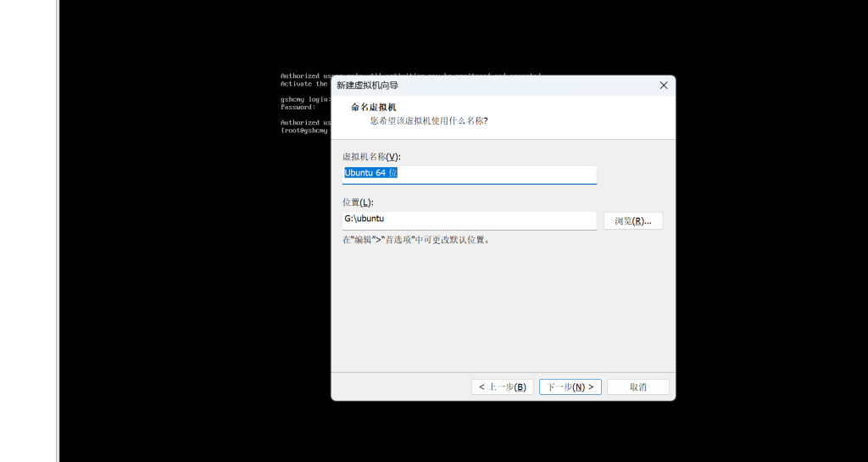Click the 您希望该虚拟机使用什么名称 subtitle
868x462 pixels.
point(429,121)
